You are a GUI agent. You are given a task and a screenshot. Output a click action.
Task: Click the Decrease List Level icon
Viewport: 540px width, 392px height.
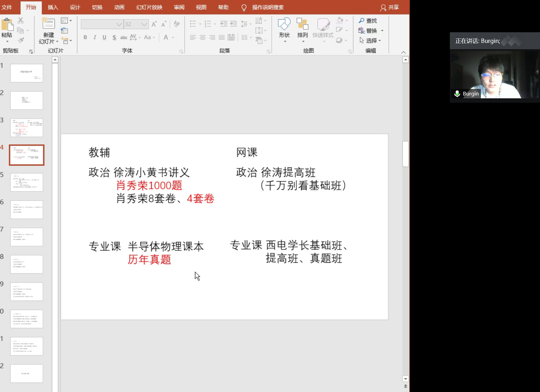point(224,24)
